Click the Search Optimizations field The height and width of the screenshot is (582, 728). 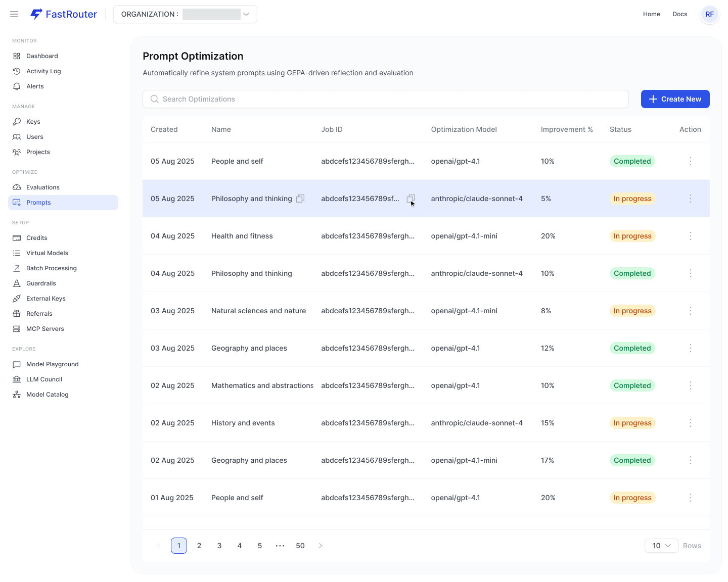tap(386, 99)
